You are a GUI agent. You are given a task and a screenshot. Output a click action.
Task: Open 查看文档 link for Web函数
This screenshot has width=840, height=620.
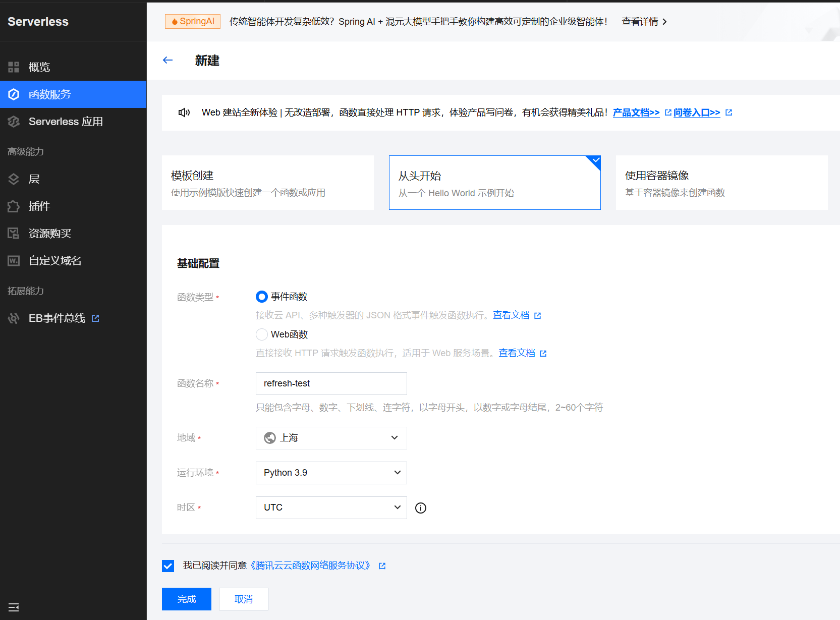[517, 353]
